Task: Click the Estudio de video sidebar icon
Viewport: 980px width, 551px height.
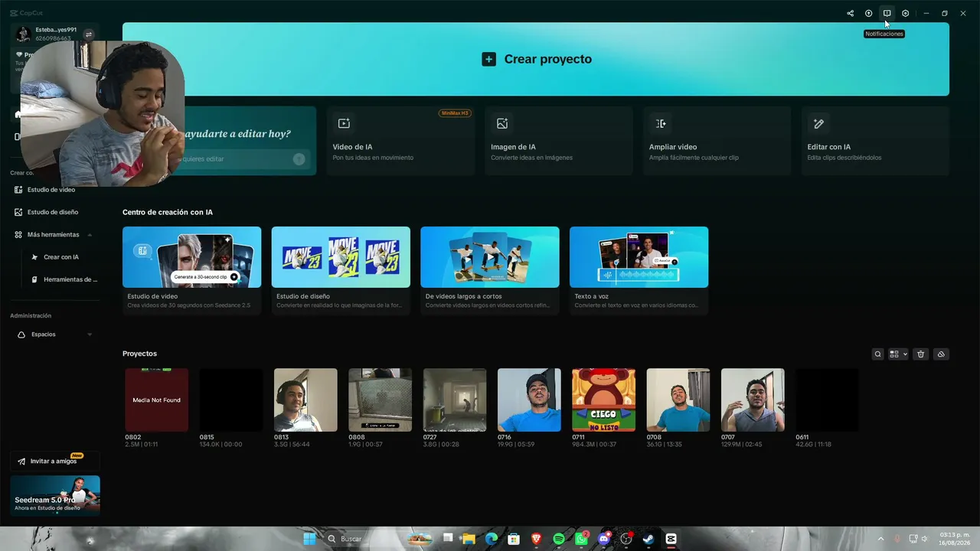Action: (x=18, y=190)
